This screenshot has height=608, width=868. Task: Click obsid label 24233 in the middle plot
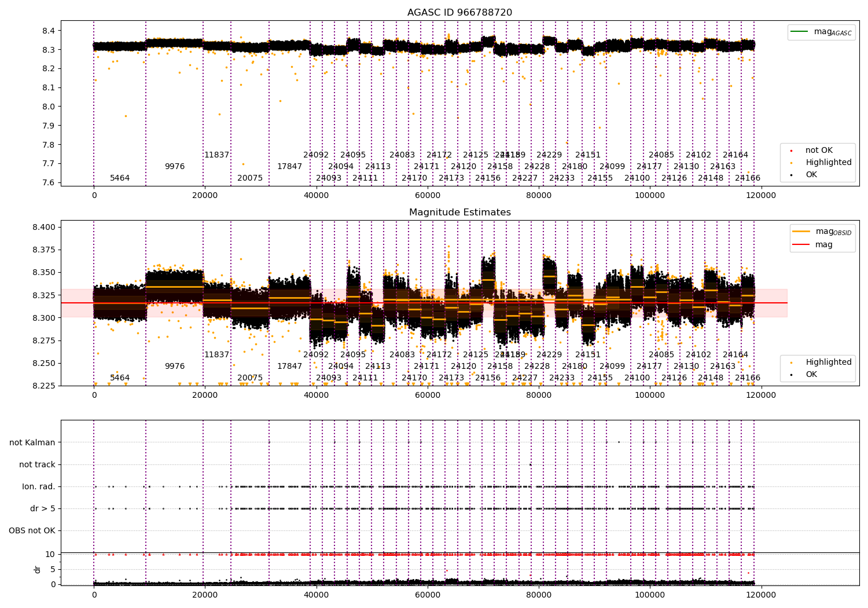(x=562, y=378)
